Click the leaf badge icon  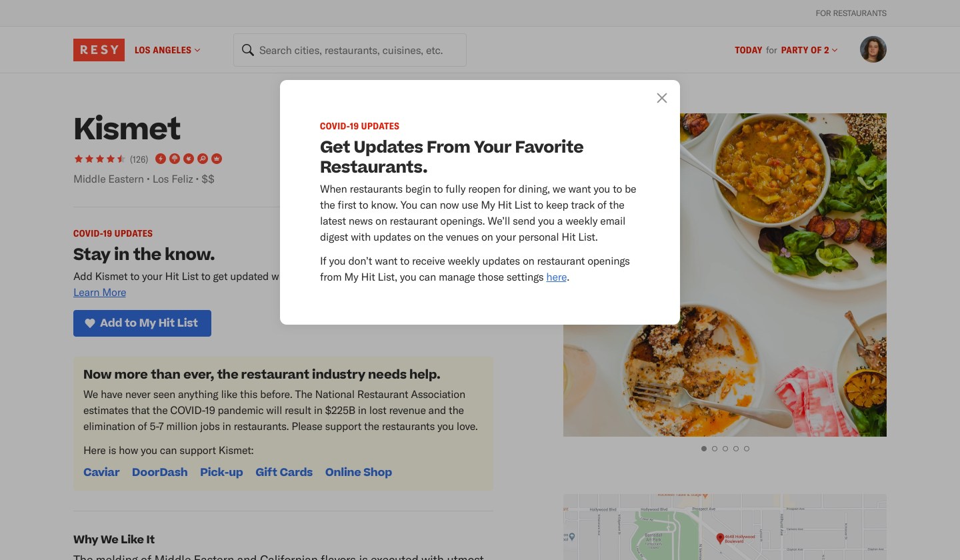click(x=189, y=159)
